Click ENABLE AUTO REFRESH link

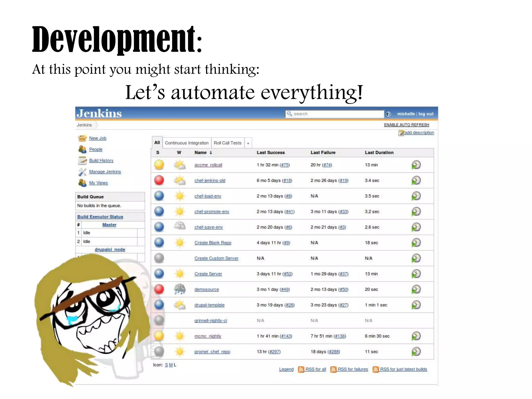[407, 125]
